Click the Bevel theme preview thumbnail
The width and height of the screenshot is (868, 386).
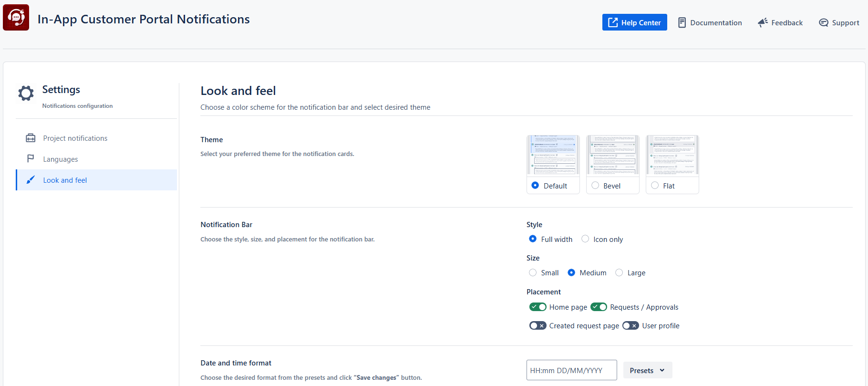point(613,155)
